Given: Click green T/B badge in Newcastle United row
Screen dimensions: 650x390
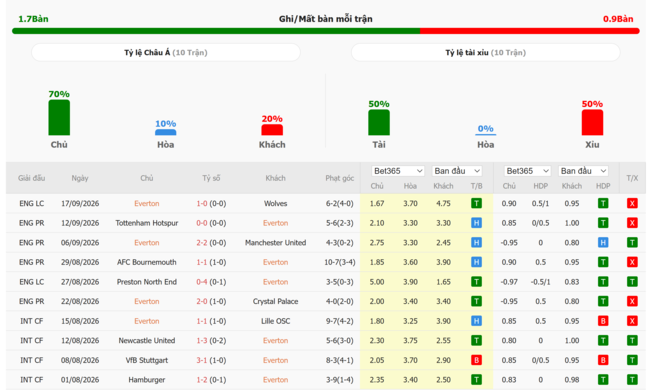Looking at the screenshot, I should pyautogui.click(x=476, y=340).
